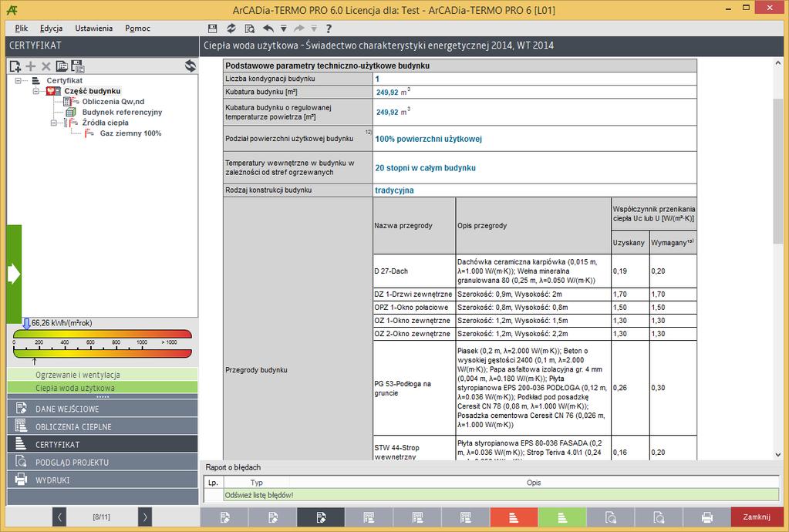Screen dimensions: 789x532
Task: Click the ArCADia application logo in the title bar
Action: click(12, 9)
